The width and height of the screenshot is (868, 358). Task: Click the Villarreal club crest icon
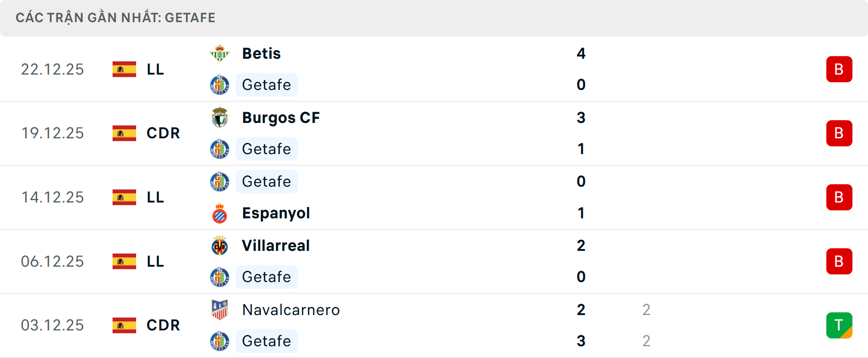[220, 246]
